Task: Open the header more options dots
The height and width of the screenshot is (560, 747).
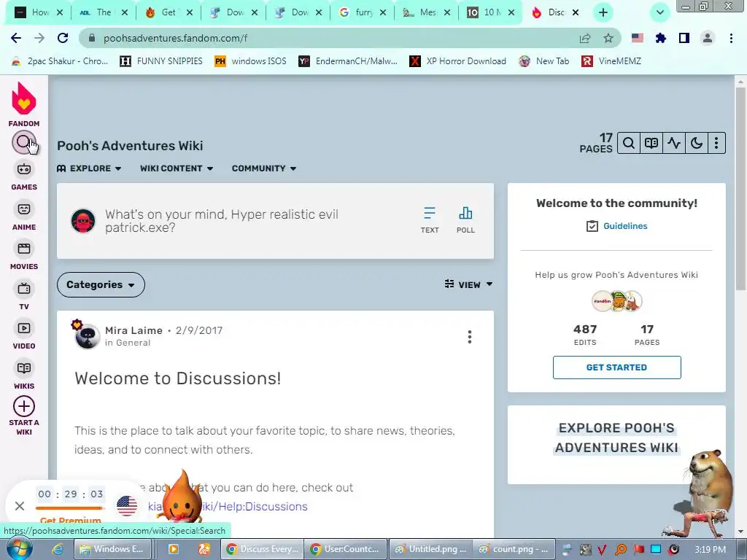Action: [x=716, y=144]
